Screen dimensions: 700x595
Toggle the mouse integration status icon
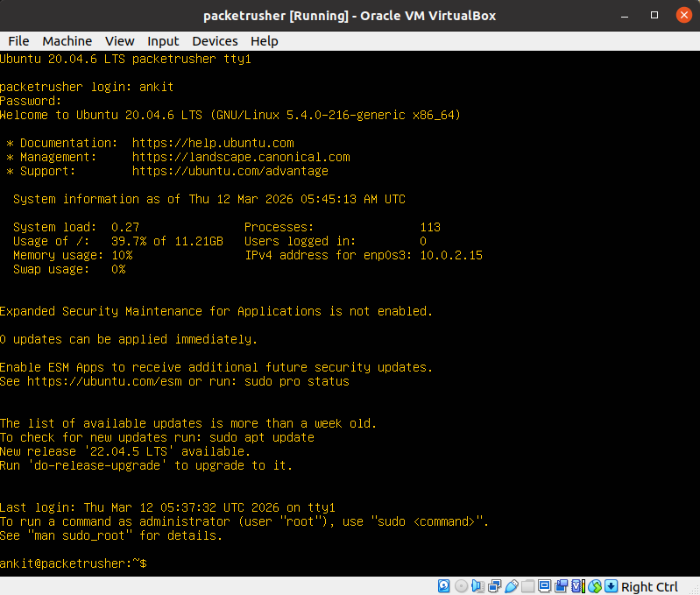pyautogui.click(x=595, y=586)
